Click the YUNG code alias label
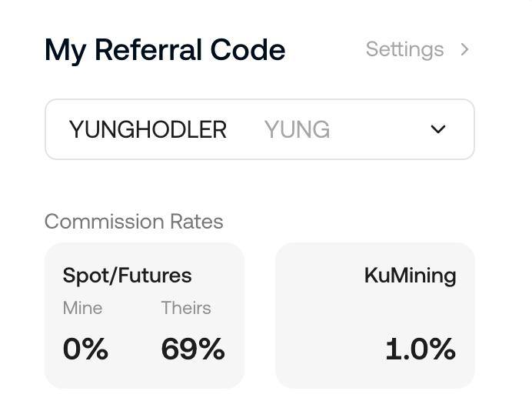The height and width of the screenshot is (411, 532). [297, 129]
